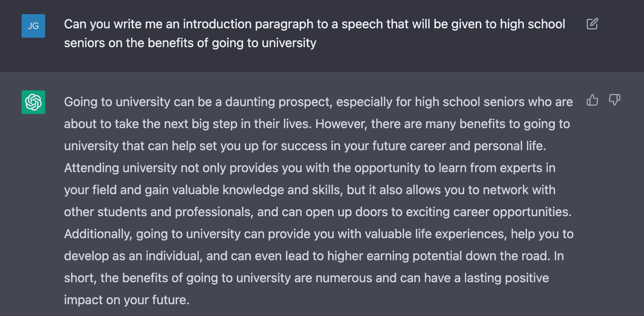The height and width of the screenshot is (316, 644).
Task: Click the green ChatGPT logo avatar
Action: (33, 102)
